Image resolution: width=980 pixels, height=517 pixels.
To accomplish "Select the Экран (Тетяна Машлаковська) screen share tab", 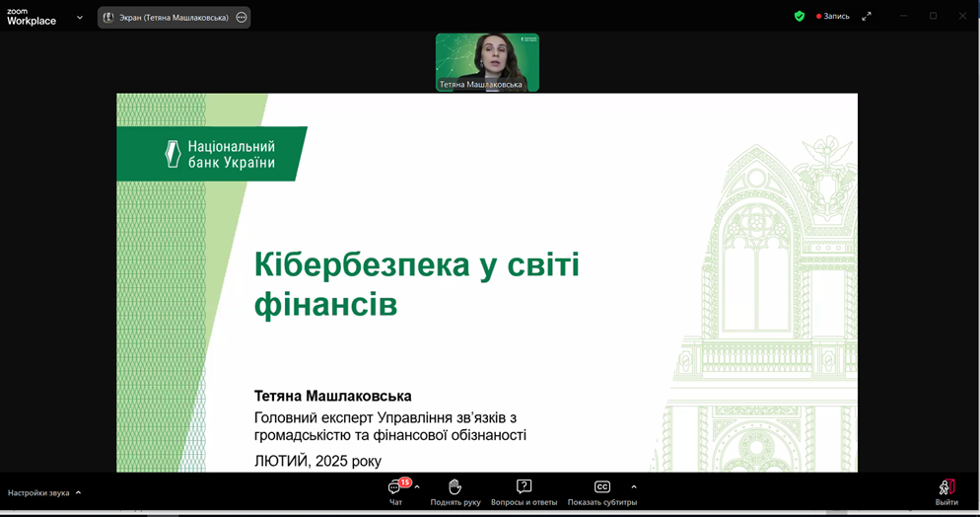I will tap(174, 18).
